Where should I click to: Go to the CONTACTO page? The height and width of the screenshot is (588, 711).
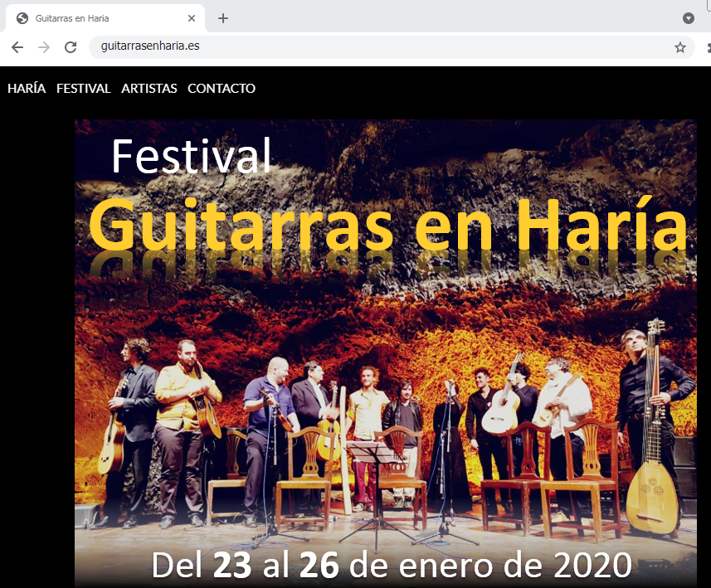click(x=221, y=89)
